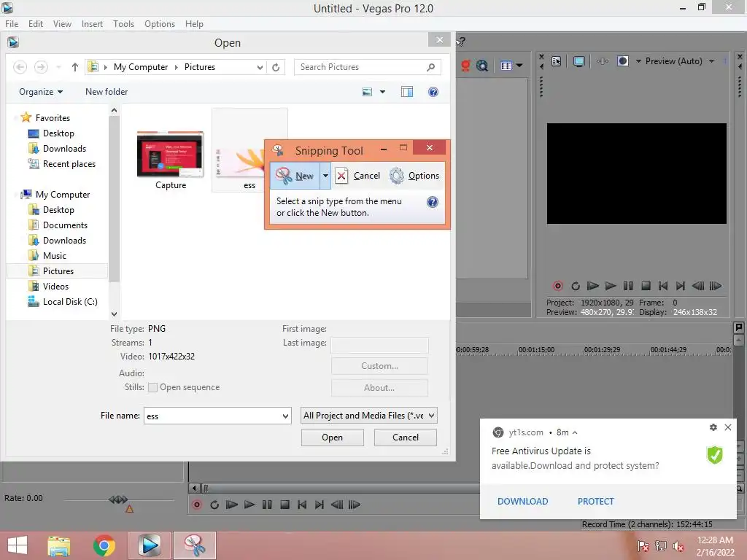The height and width of the screenshot is (560, 747).
Task: Refresh the Pictures folder listing
Action: [276, 67]
